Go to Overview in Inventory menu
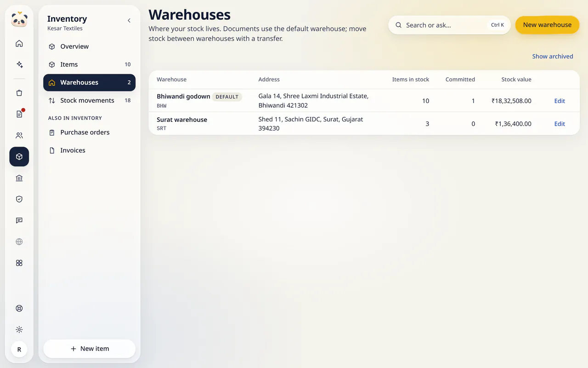 (x=89, y=46)
